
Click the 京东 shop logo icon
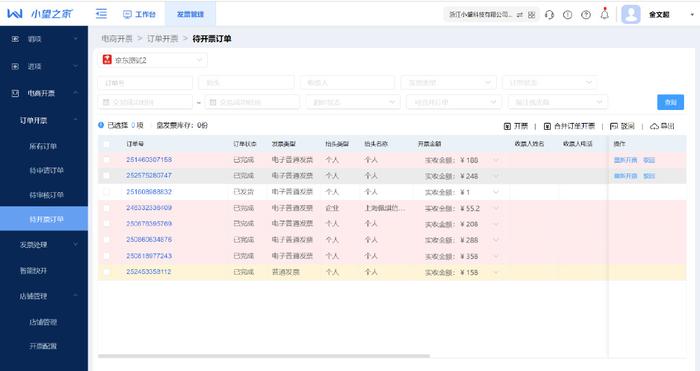pyautogui.click(x=107, y=59)
